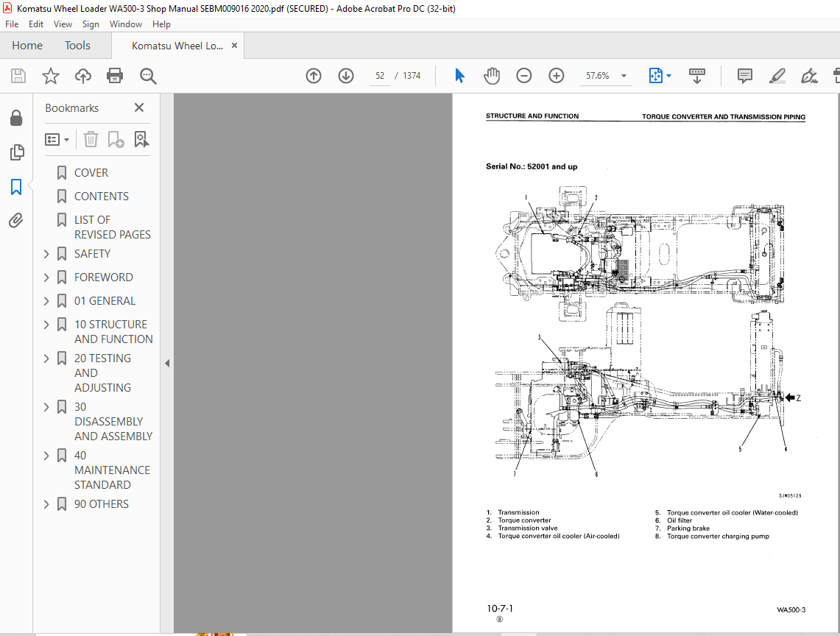
Task: Click the page number field 52
Action: click(x=380, y=76)
